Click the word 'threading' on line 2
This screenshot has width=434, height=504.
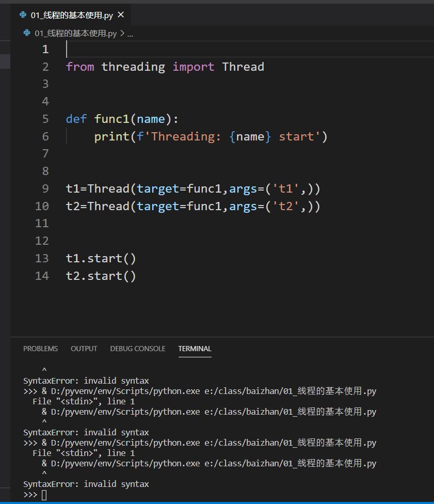pos(133,67)
